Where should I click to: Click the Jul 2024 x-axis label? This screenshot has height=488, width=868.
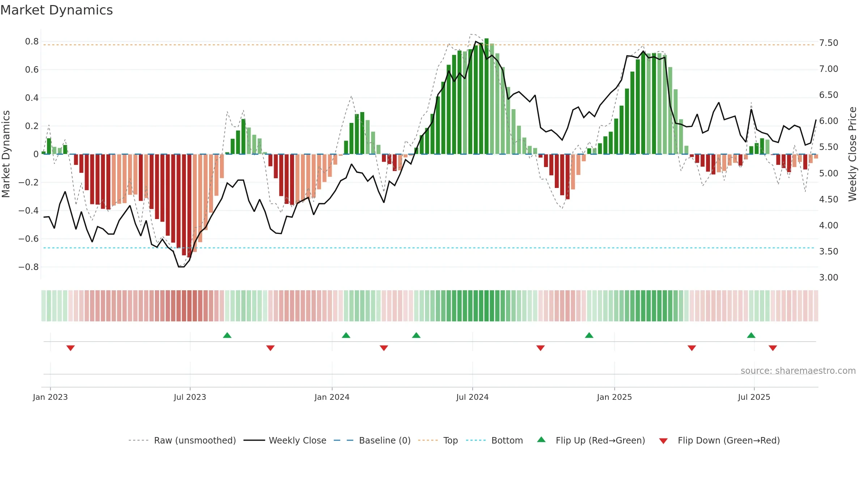tap(472, 397)
